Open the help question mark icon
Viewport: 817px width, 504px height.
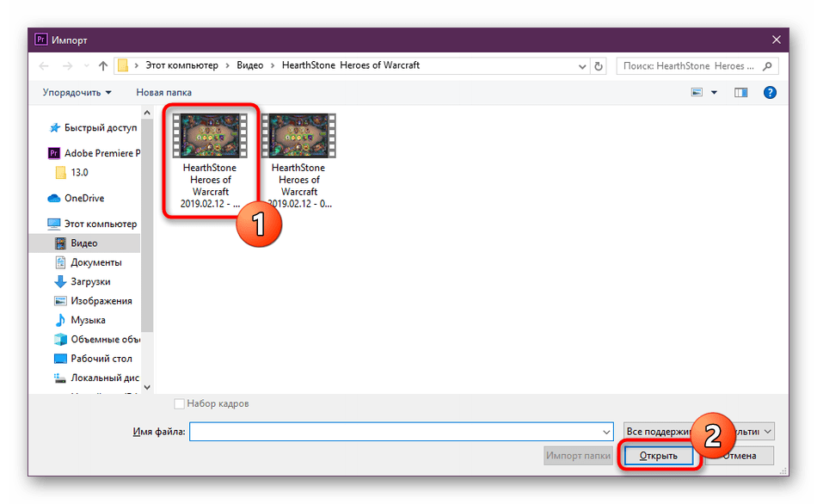770,92
